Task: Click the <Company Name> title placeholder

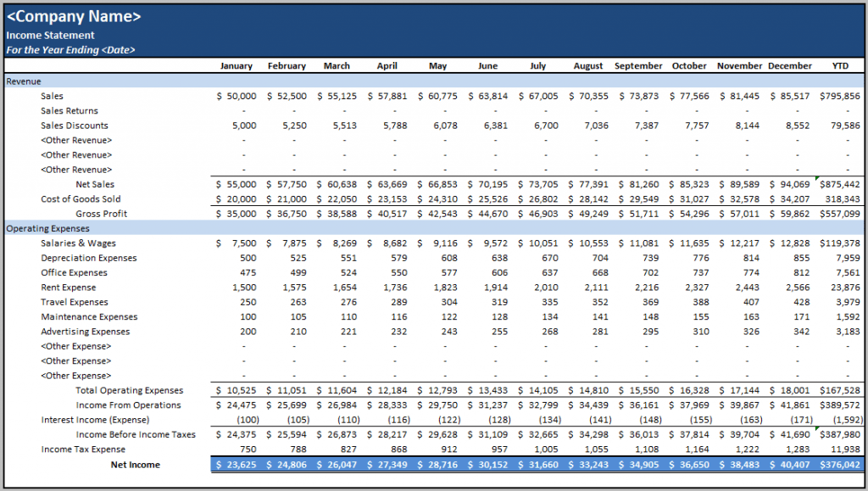Action: tap(76, 15)
